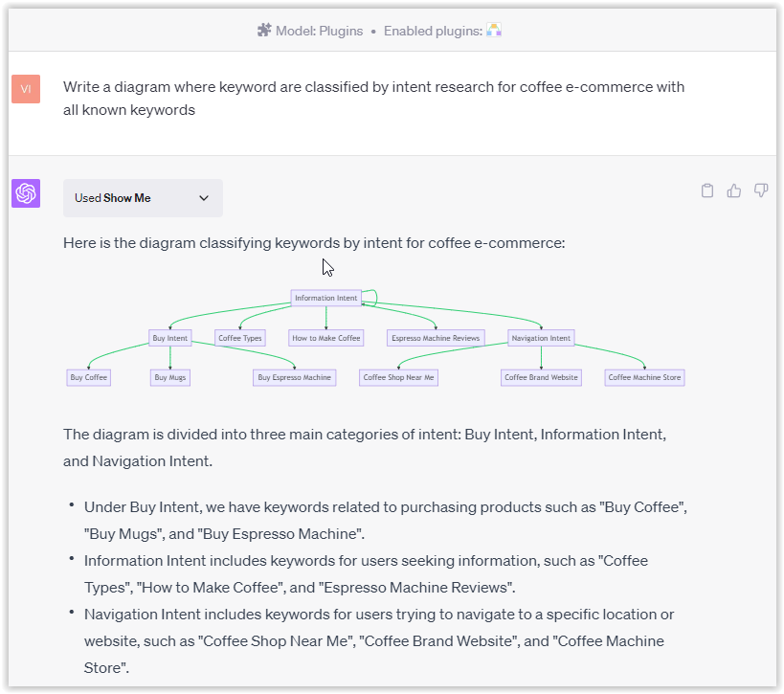784x694 pixels.
Task: Click the 'Buy Mugs' keyword box
Action: tap(169, 377)
